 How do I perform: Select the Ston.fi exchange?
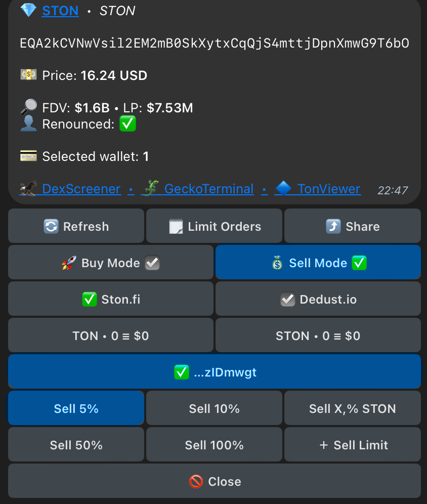pyautogui.click(x=111, y=299)
